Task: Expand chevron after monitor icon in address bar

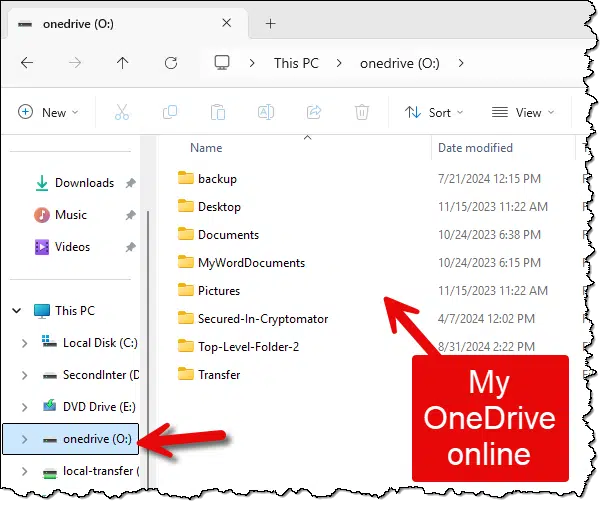Action: 252,63
